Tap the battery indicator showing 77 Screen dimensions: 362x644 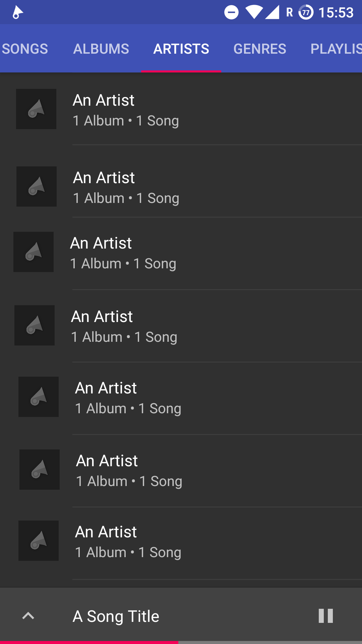(x=306, y=13)
